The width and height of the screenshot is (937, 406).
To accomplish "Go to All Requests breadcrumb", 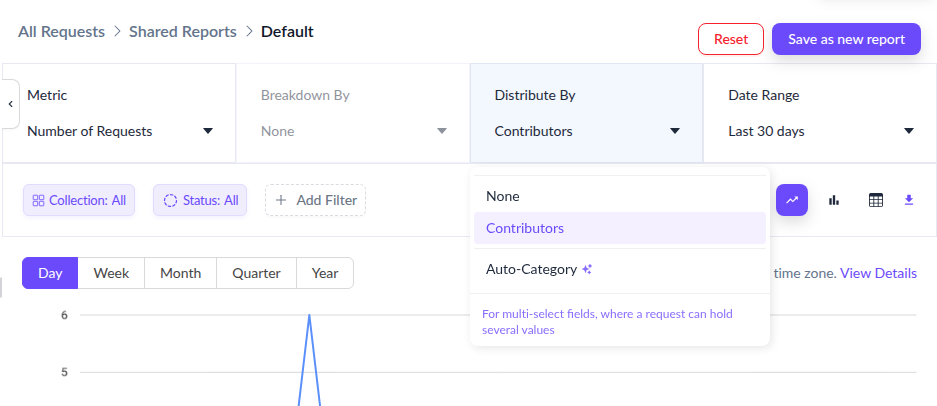I will [x=62, y=32].
